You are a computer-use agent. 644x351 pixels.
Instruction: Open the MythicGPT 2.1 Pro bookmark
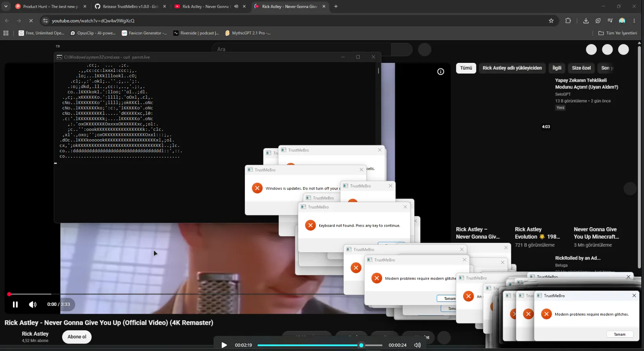click(x=248, y=33)
